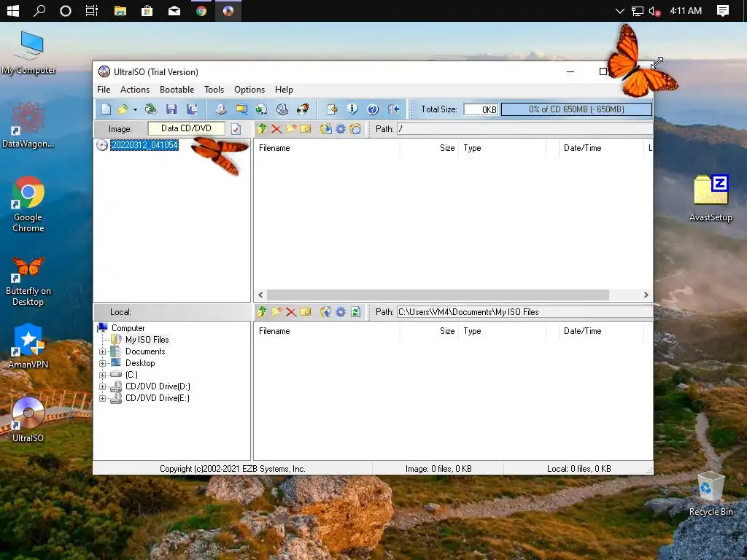Expand the Documents tree node
Viewport: 747px width, 560px height.
pyautogui.click(x=102, y=352)
